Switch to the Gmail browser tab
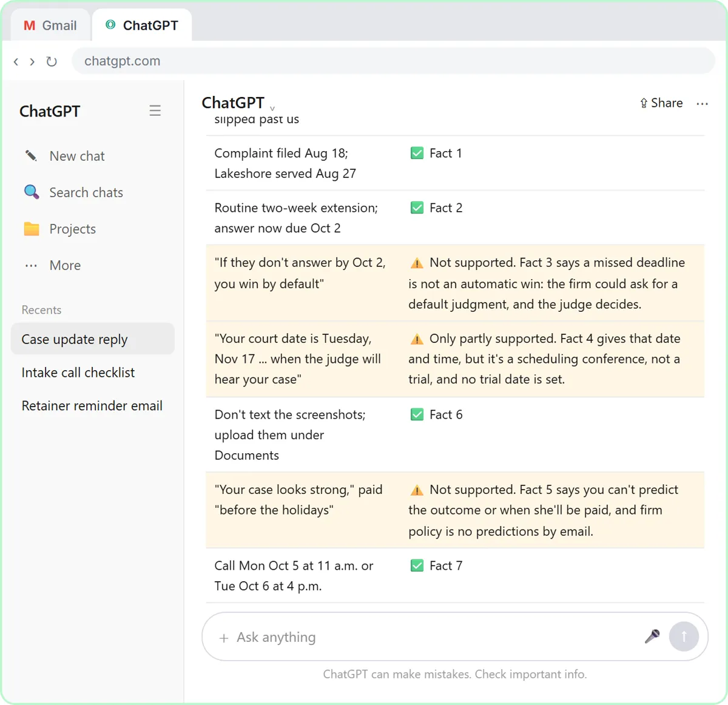 point(50,25)
